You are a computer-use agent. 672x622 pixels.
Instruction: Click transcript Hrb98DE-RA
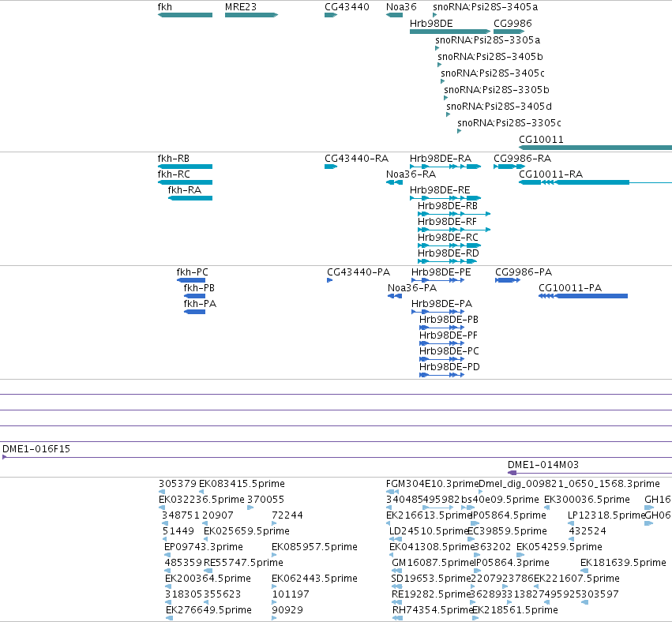coord(445,167)
